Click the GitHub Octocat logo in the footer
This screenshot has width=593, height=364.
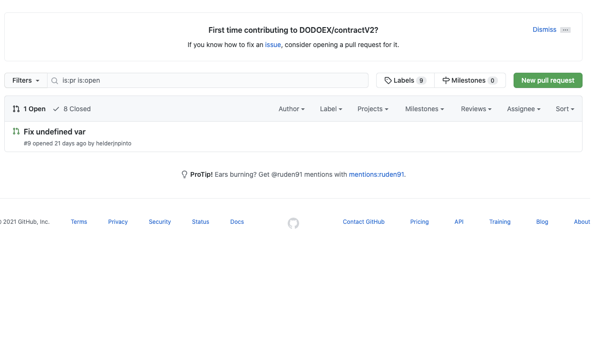(293, 223)
